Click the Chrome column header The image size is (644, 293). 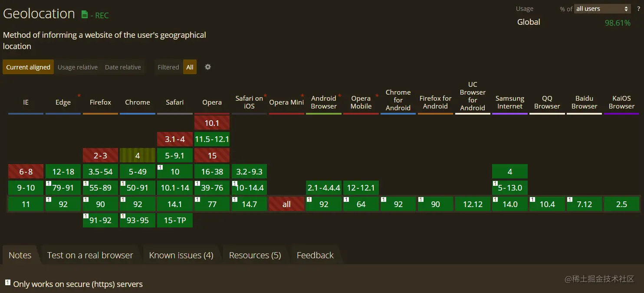138,102
